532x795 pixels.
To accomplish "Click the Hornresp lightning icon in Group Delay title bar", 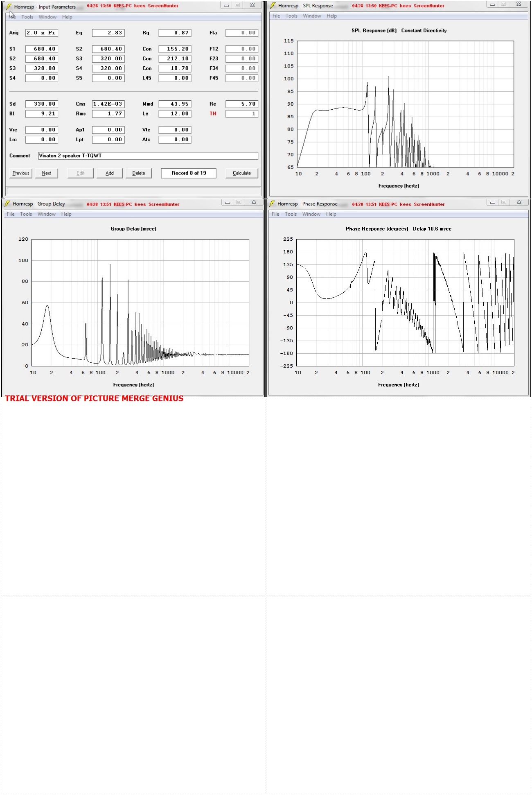I will point(7,203).
